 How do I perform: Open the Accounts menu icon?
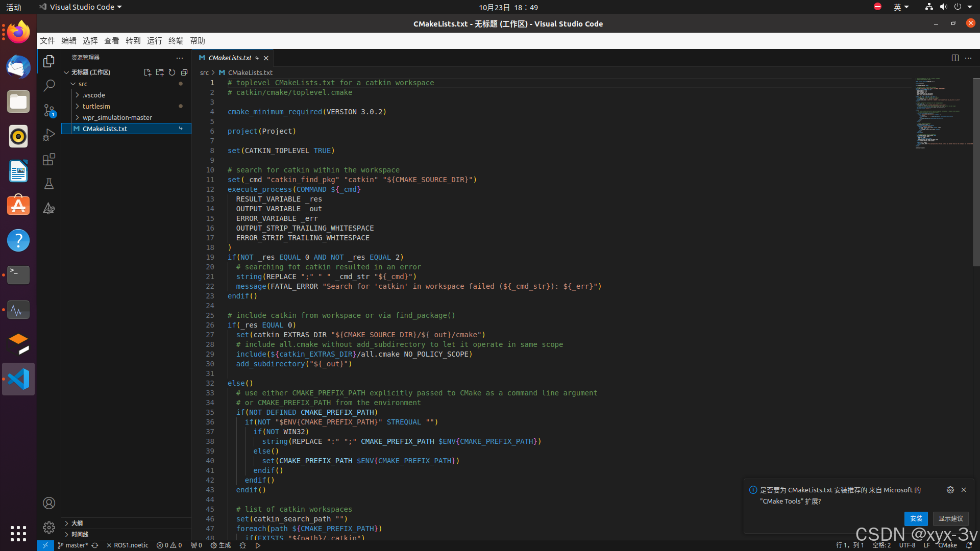(x=49, y=503)
